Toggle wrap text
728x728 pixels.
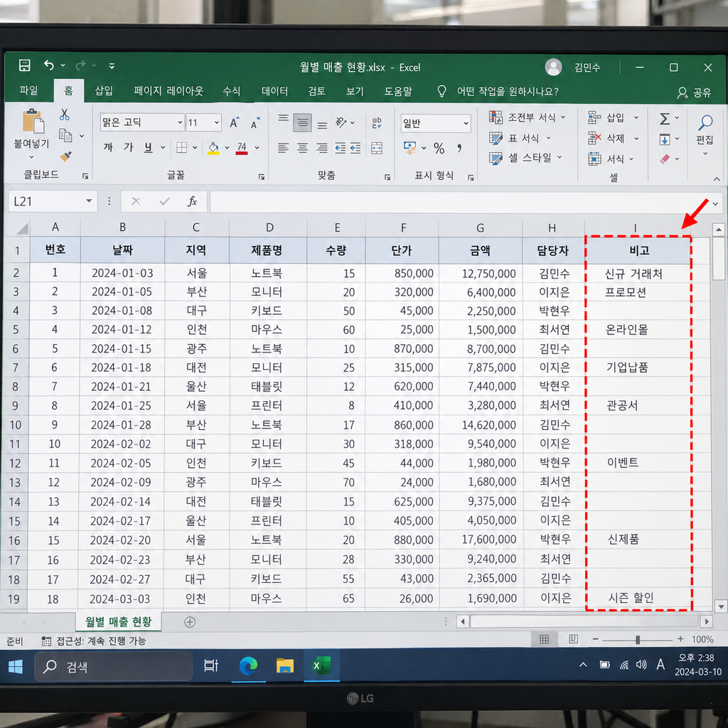click(377, 122)
